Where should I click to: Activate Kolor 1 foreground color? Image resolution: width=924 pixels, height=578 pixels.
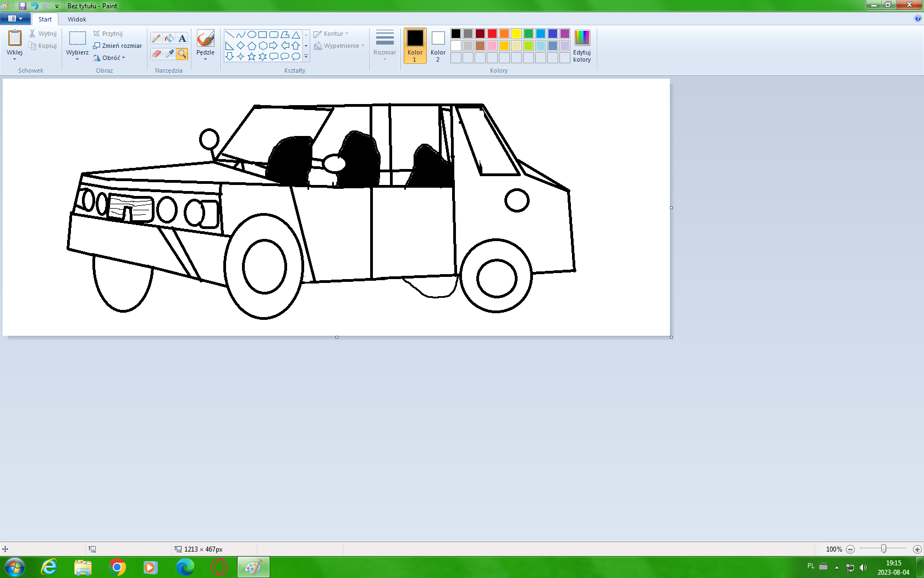pos(415,46)
